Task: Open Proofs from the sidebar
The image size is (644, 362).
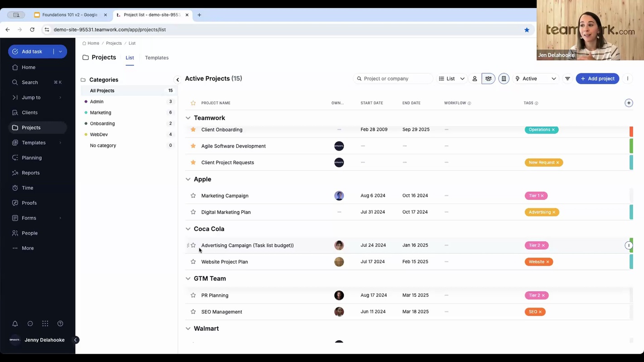Action: [x=29, y=203]
